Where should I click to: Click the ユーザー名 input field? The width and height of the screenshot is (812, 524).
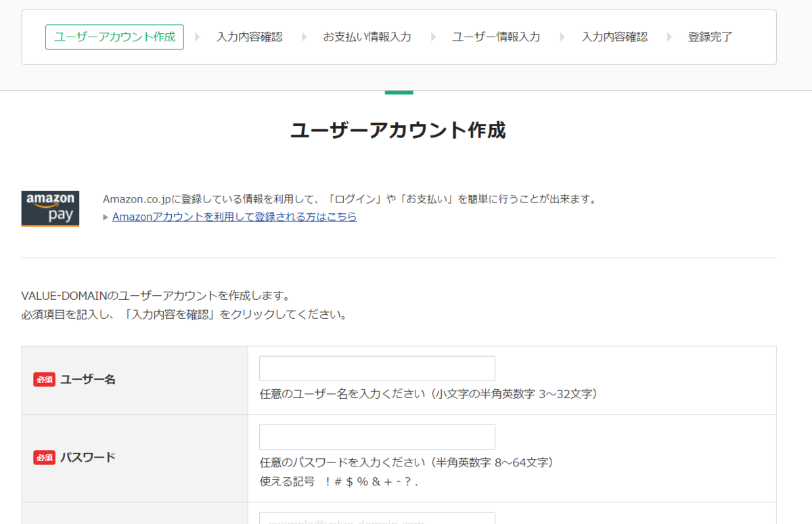coord(377,368)
